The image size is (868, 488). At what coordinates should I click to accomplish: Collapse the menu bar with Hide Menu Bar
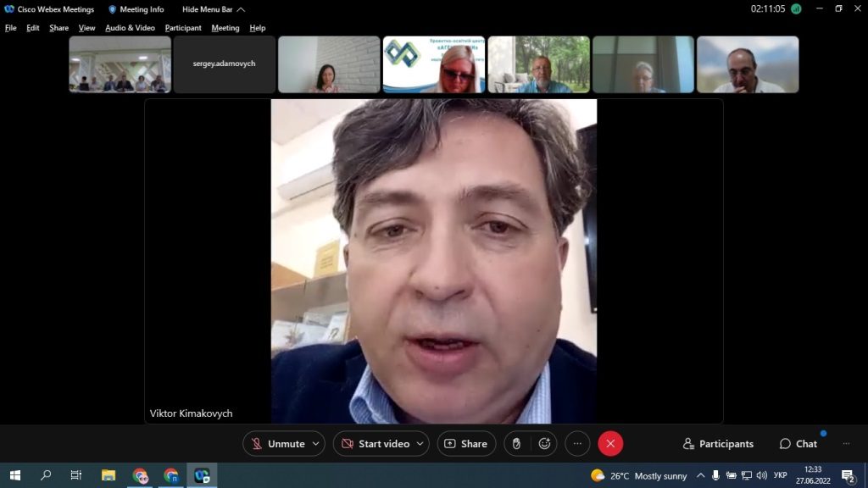click(x=213, y=9)
